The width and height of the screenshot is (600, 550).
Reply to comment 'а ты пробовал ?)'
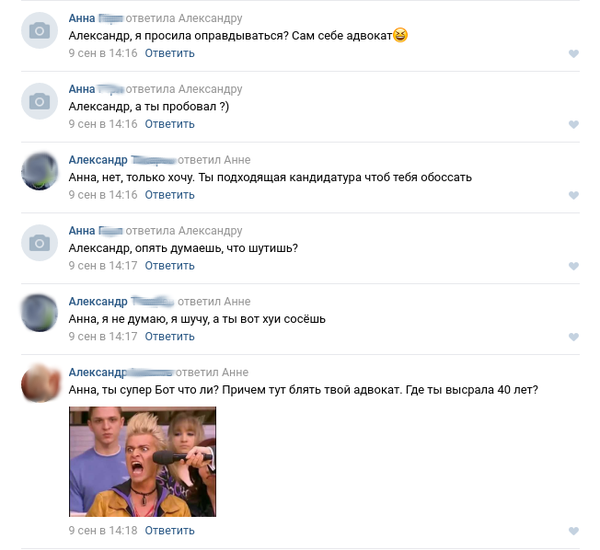coord(170,124)
